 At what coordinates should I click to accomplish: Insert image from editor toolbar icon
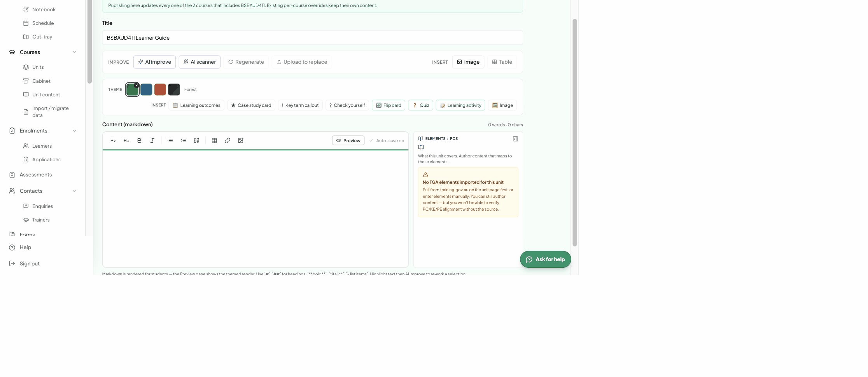pyautogui.click(x=241, y=141)
